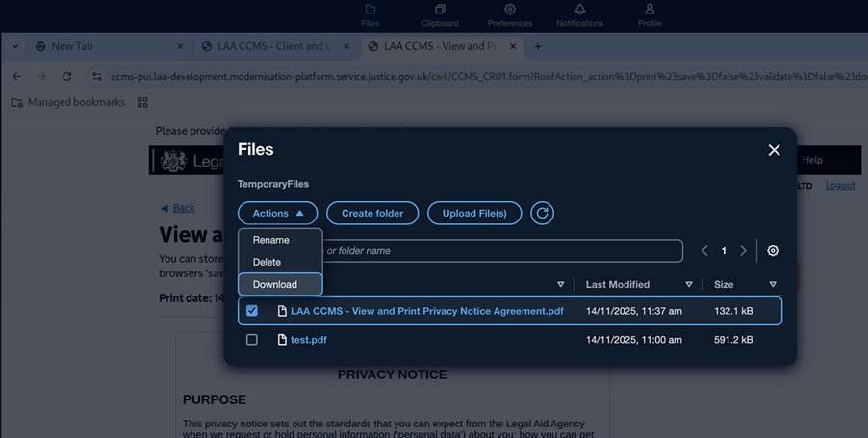The width and height of the screenshot is (868, 438).
Task: Select Download from the Actions menu
Action: (275, 284)
